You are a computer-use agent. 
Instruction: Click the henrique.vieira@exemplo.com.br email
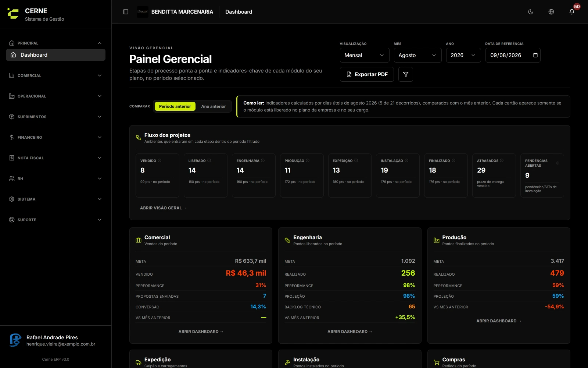61,344
